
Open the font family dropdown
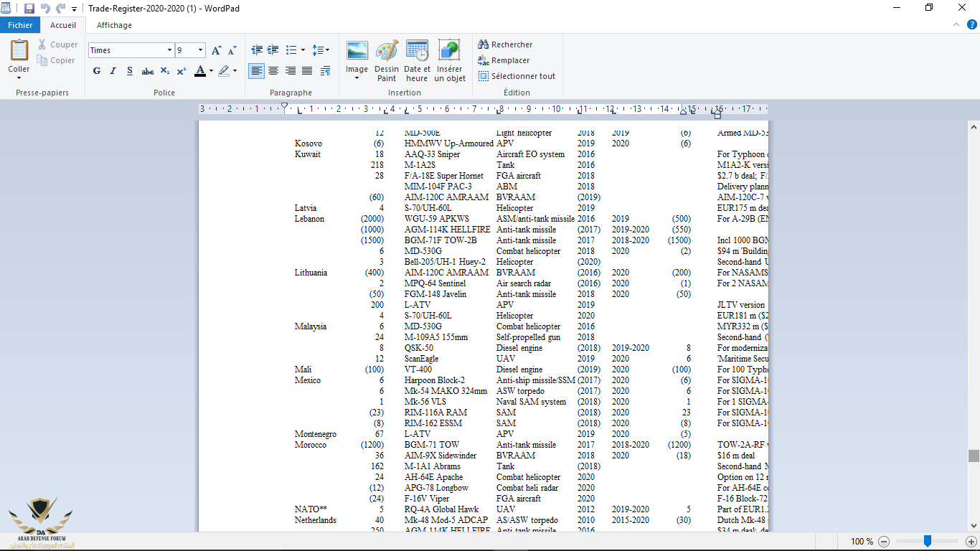pos(169,50)
